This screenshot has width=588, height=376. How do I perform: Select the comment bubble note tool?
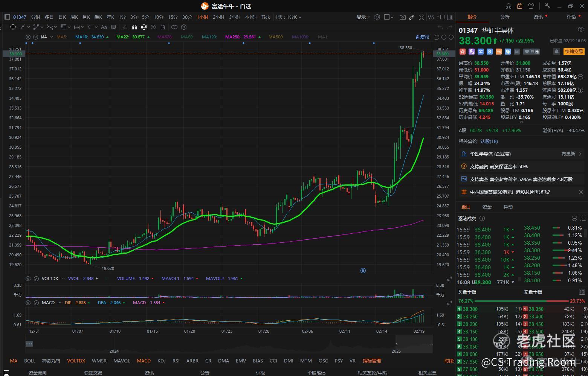(x=113, y=27)
